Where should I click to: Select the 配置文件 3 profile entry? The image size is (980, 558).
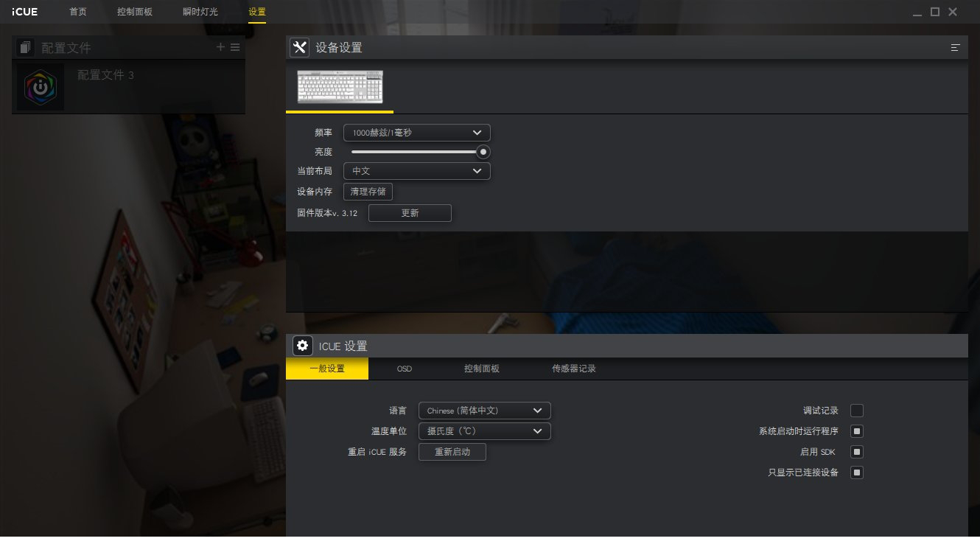point(128,86)
